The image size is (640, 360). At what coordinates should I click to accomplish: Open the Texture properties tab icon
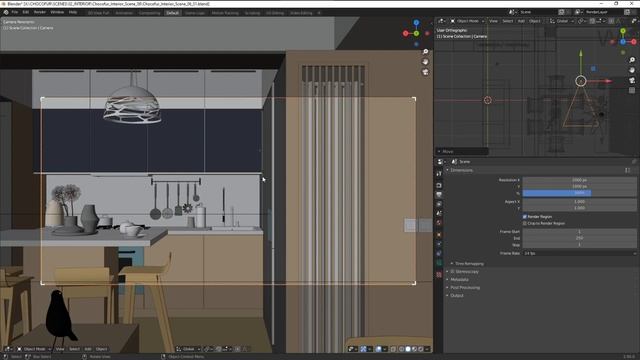click(439, 275)
